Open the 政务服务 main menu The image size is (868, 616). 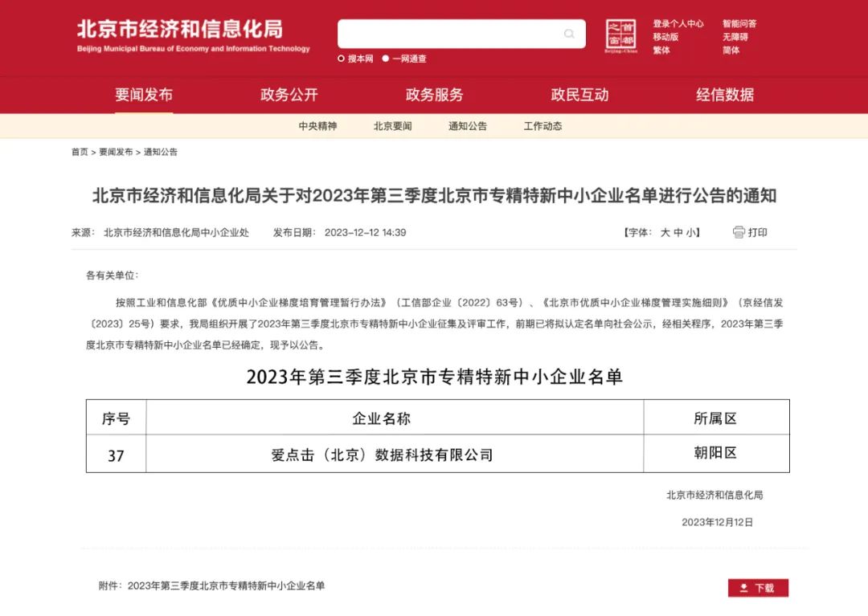tap(435, 95)
